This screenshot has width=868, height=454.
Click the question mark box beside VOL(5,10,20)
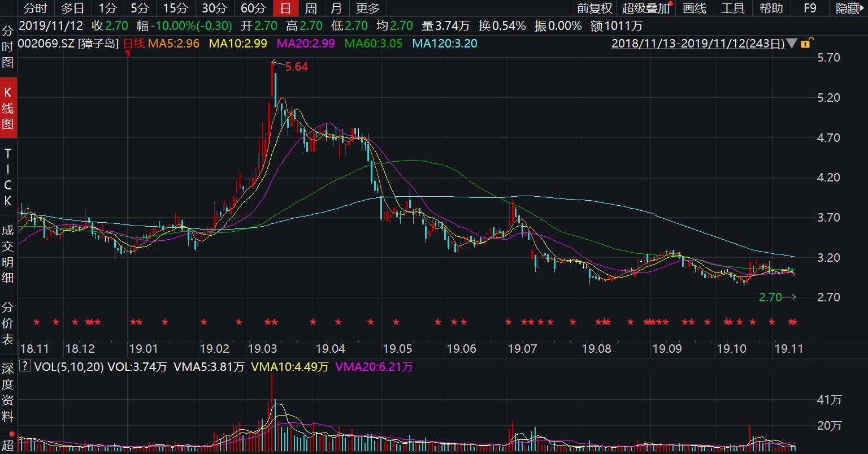click(25, 366)
